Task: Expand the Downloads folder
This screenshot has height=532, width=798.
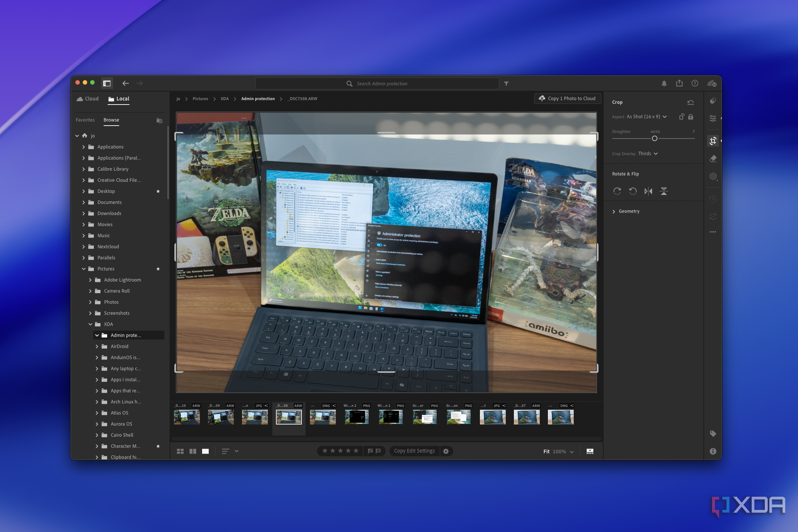Action: (x=83, y=214)
